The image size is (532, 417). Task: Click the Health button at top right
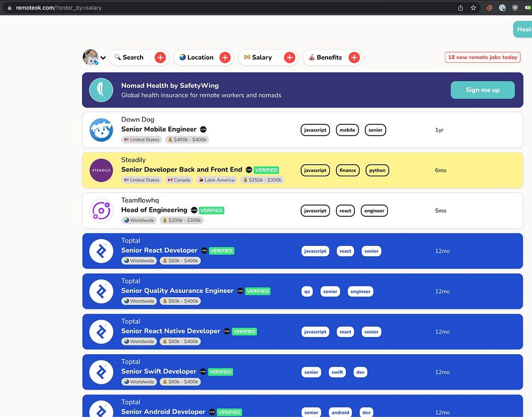[523, 29]
